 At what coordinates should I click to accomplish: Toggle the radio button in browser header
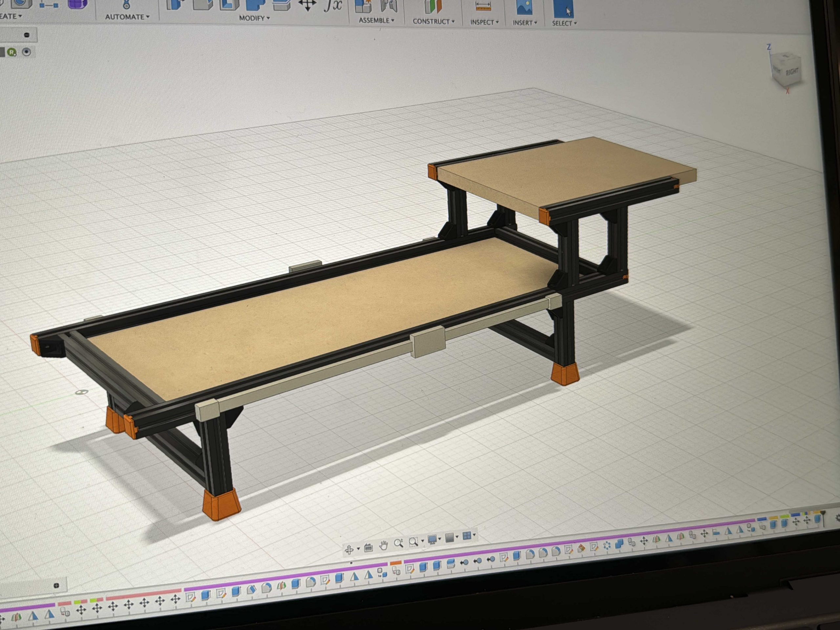27,52
